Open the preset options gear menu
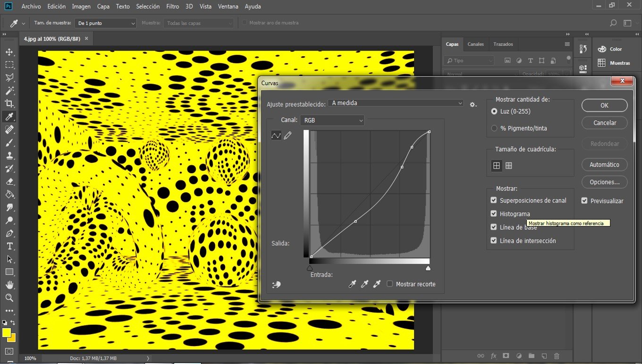Image resolution: width=642 pixels, height=364 pixels. [473, 104]
